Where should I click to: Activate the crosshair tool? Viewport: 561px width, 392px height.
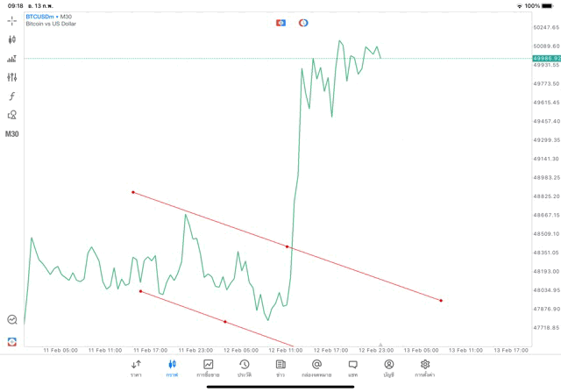click(12, 20)
